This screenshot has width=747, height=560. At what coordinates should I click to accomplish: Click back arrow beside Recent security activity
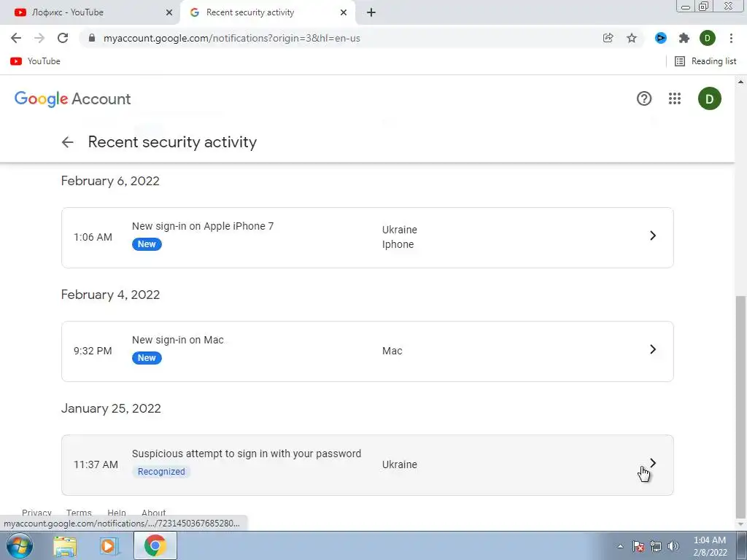coord(68,142)
